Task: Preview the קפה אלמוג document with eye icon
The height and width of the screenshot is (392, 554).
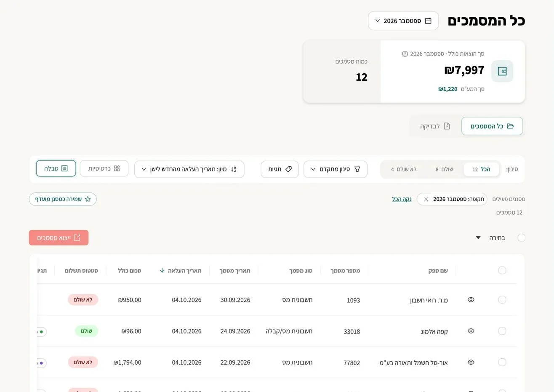Action: (x=471, y=331)
